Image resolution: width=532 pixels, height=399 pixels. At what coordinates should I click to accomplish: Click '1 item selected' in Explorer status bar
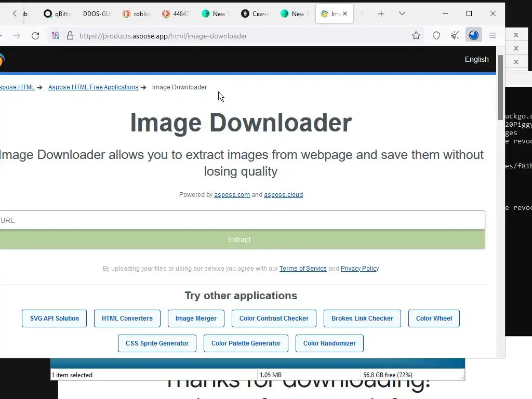(72, 375)
